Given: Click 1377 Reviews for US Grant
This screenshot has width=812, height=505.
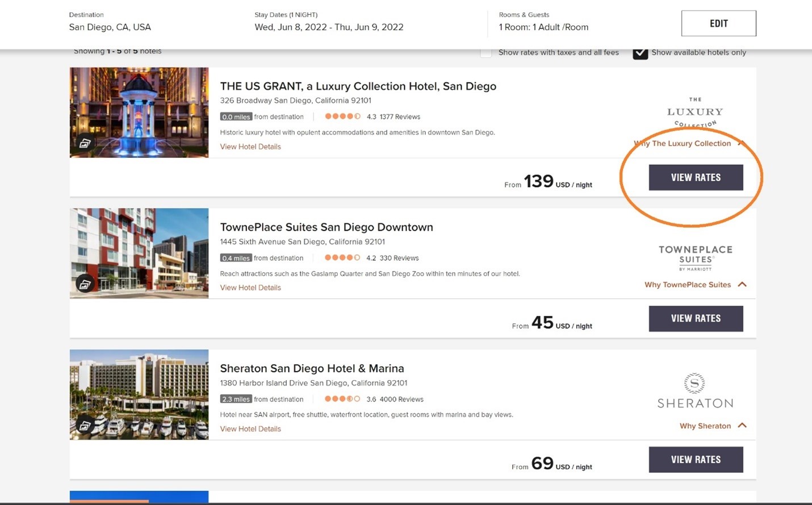Looking at the screenshot, I should (400, 116).
